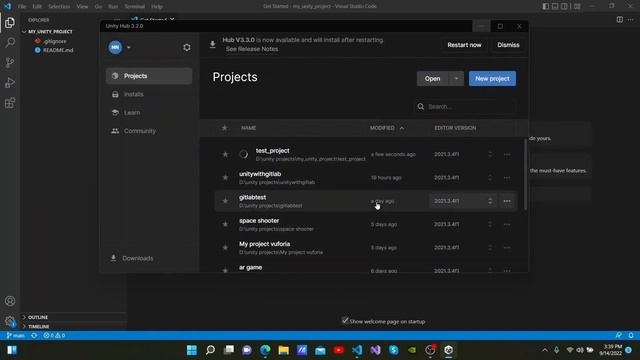Open VS Code Manage gear icon
Image resolution: width=640 pixels, height=360 pixels.
[x=10, y=321]
